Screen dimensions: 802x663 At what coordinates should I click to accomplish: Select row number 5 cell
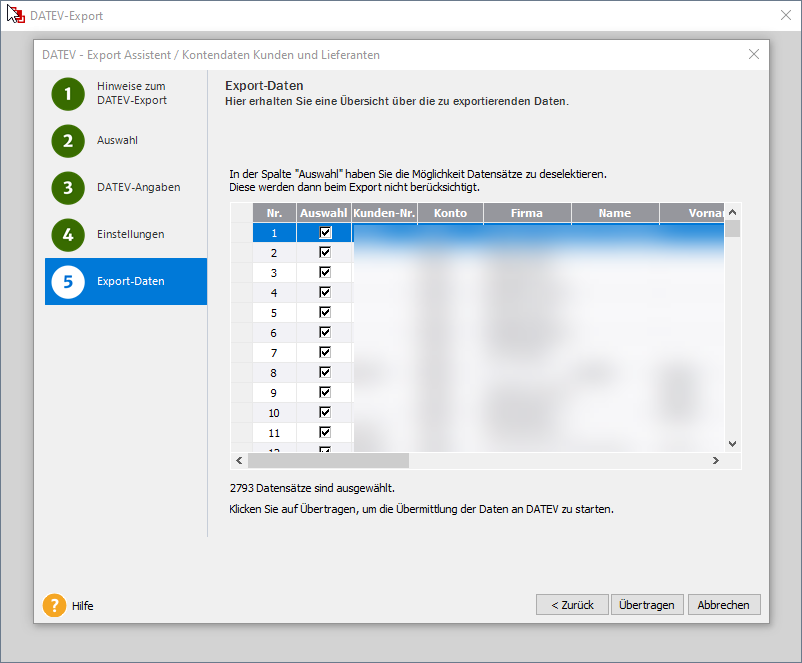275,313
